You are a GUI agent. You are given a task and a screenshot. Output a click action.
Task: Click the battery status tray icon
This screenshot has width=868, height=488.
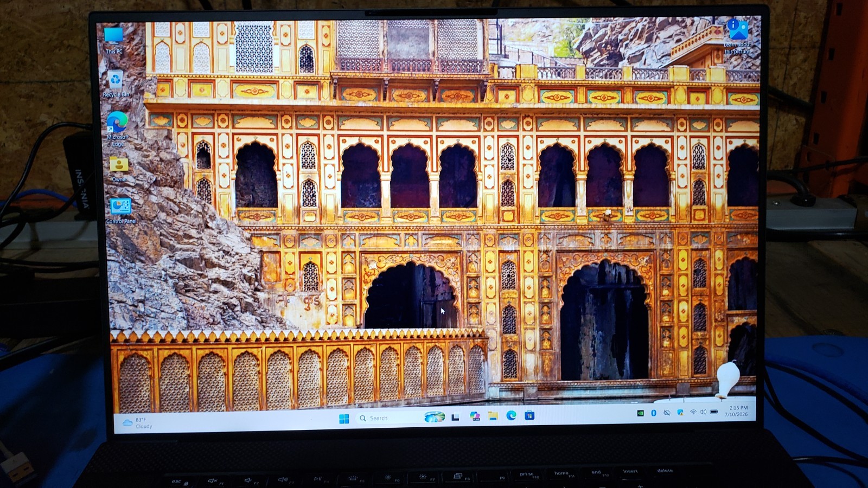[x=714, y=412]
